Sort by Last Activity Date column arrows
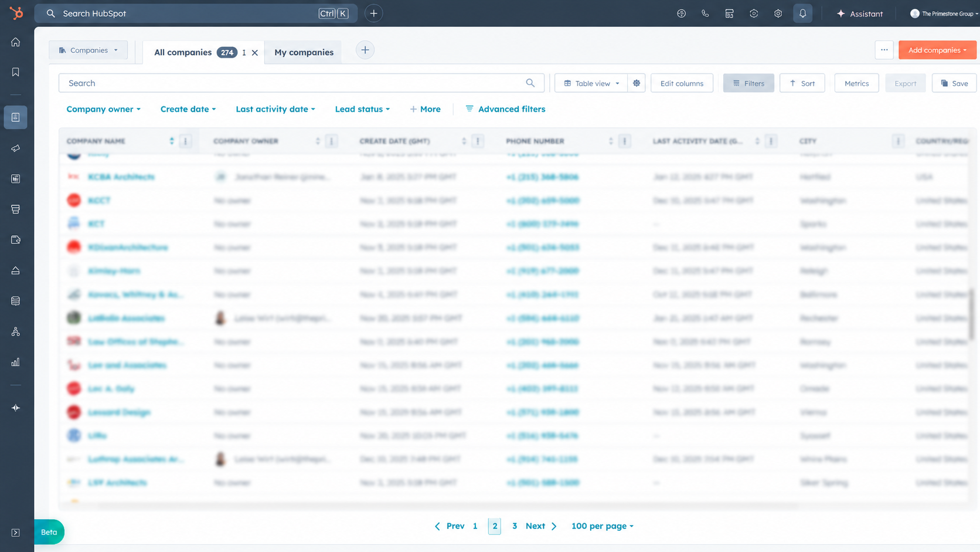 pyautogui.click(x=757, y=141)
